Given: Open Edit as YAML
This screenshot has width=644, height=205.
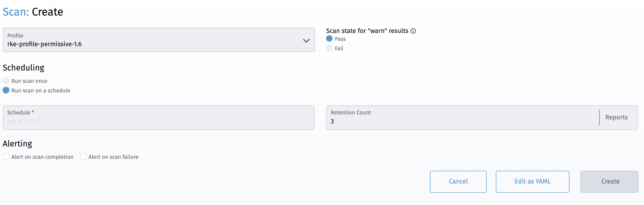Looking at the screenshot, I should click(x=532, y=181).
